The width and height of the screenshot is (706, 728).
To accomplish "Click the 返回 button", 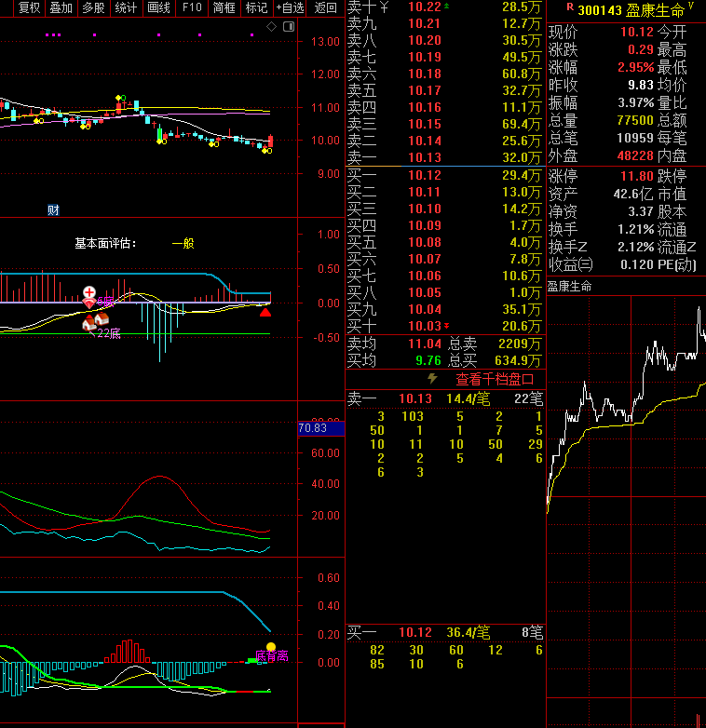I will (326, 8).
